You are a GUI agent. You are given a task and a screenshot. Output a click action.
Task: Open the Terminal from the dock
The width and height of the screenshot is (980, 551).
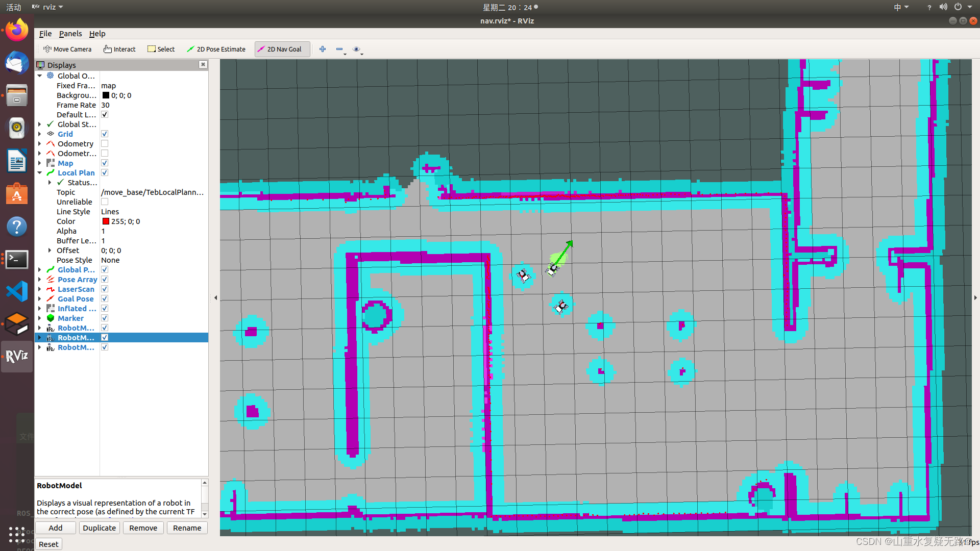tap(17, 259)
